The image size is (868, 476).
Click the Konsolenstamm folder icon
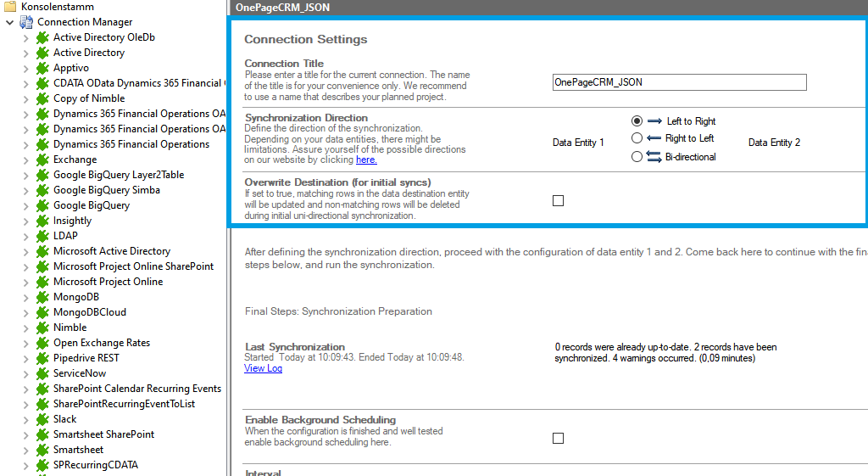pos(10,7)
